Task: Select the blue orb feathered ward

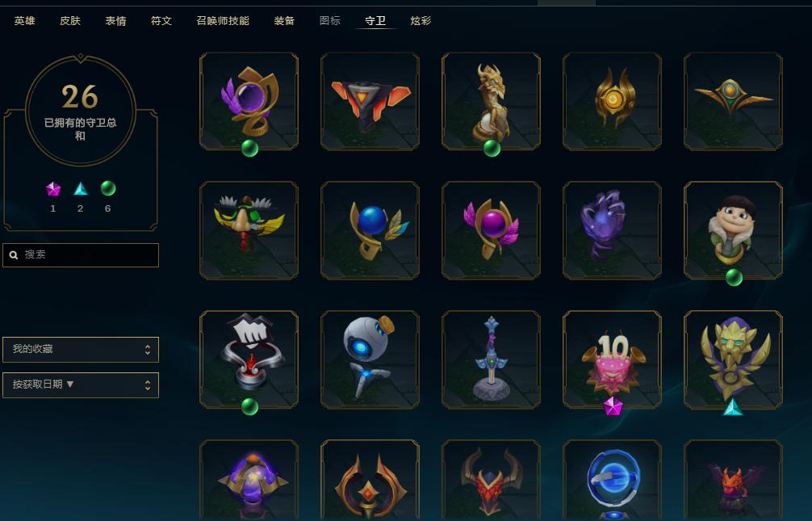Action: click(x=370, y=231)
